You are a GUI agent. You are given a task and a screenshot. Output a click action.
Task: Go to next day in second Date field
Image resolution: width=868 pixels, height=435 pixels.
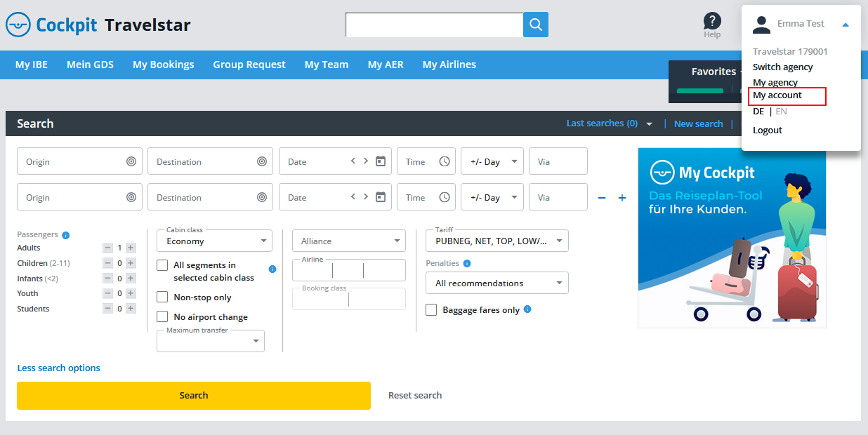coord(366,196)
